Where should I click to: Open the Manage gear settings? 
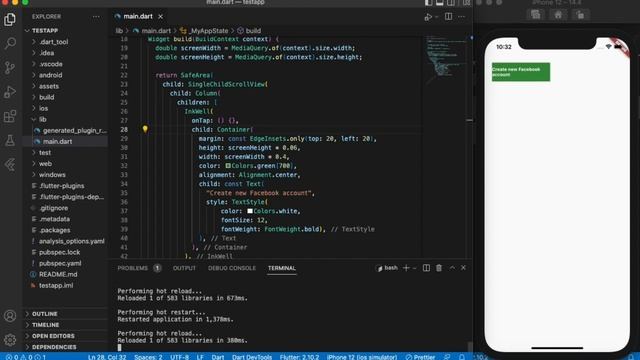point(10,340)
